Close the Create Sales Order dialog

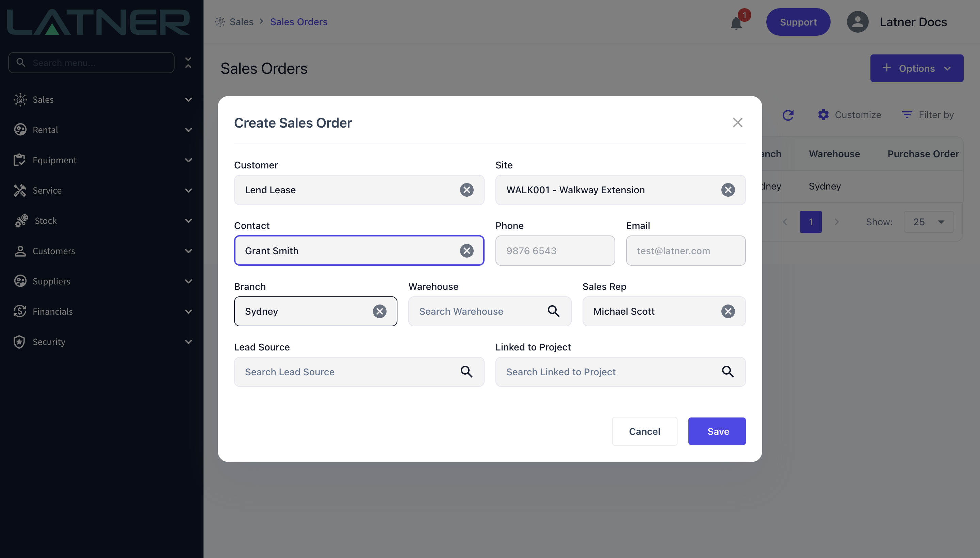[737, 122]
